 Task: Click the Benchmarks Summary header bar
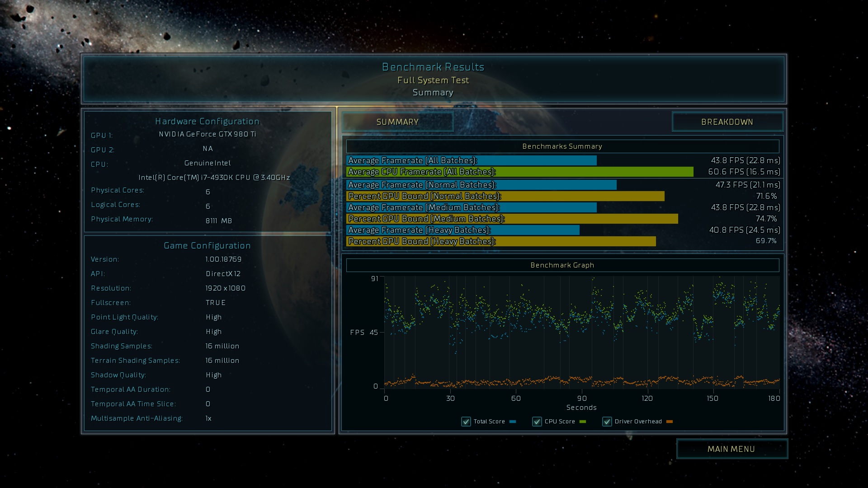pos(562,146)
